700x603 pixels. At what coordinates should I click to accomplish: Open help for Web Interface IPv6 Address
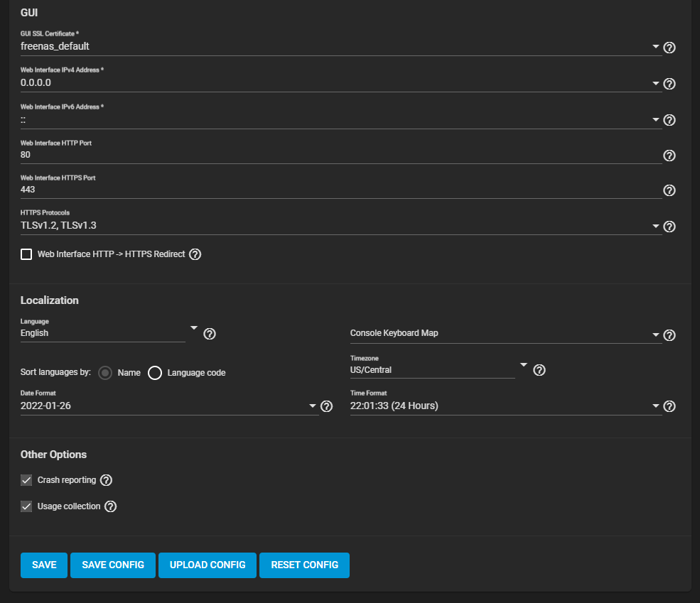669,120
